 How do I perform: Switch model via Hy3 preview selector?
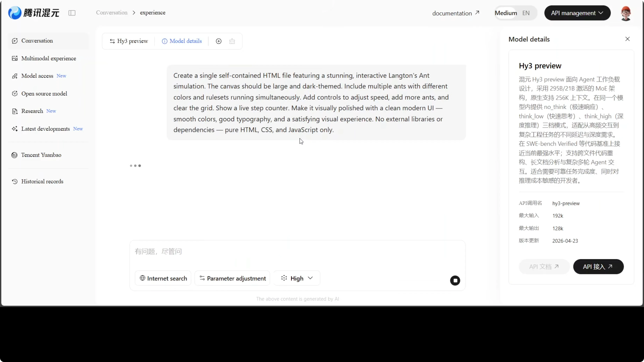click(129, 41)
